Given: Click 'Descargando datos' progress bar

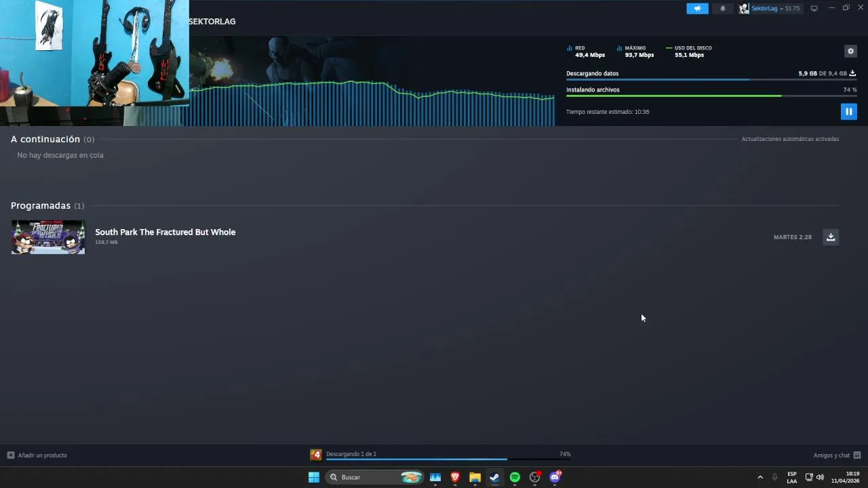Looking at the screenshot, I should click(711, 79).
